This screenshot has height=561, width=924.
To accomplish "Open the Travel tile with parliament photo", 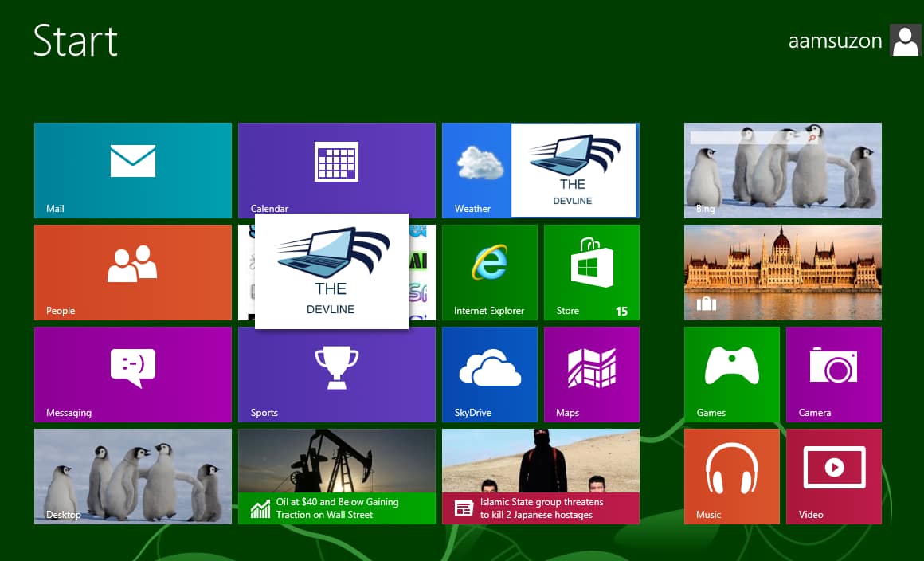I will pyautogui.click(x=782, y=272).
